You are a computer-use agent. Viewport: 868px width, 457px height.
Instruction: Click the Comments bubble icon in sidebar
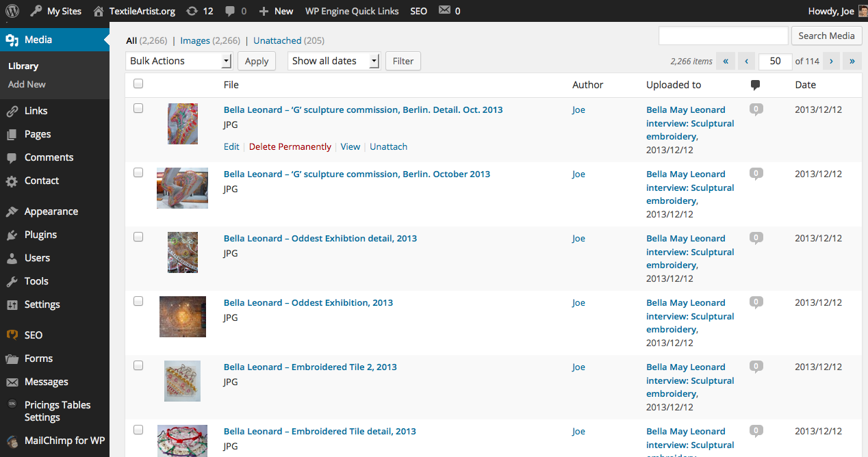pos(12,157)
